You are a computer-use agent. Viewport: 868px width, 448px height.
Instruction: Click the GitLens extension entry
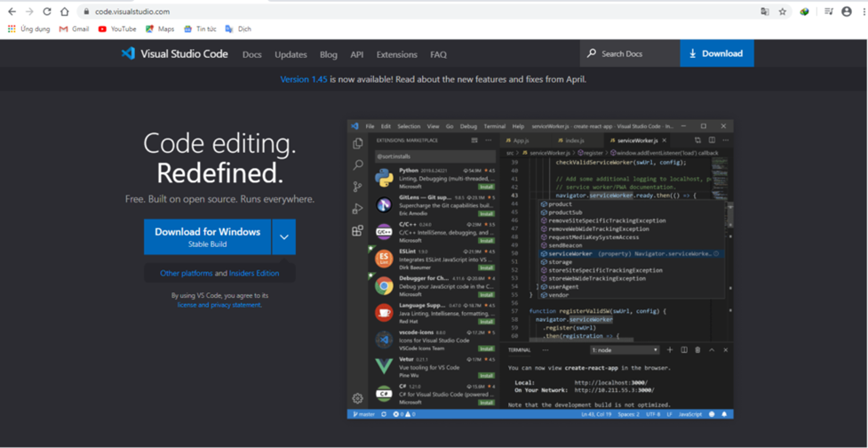pyautogui.click(x=434, y=204)
